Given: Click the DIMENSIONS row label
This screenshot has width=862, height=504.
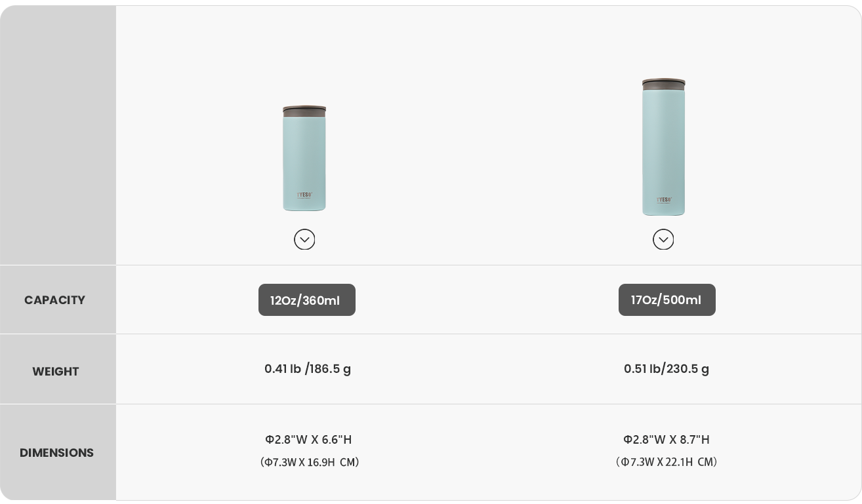Looking at the screenshot, I should 56,453.
